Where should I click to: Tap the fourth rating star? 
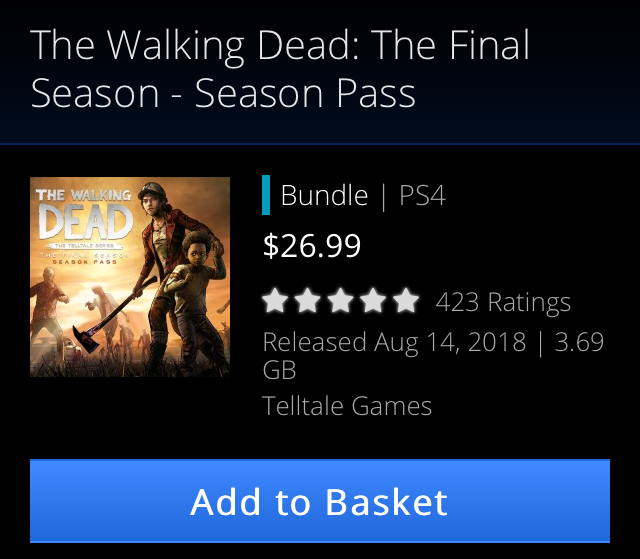(373, 300)
